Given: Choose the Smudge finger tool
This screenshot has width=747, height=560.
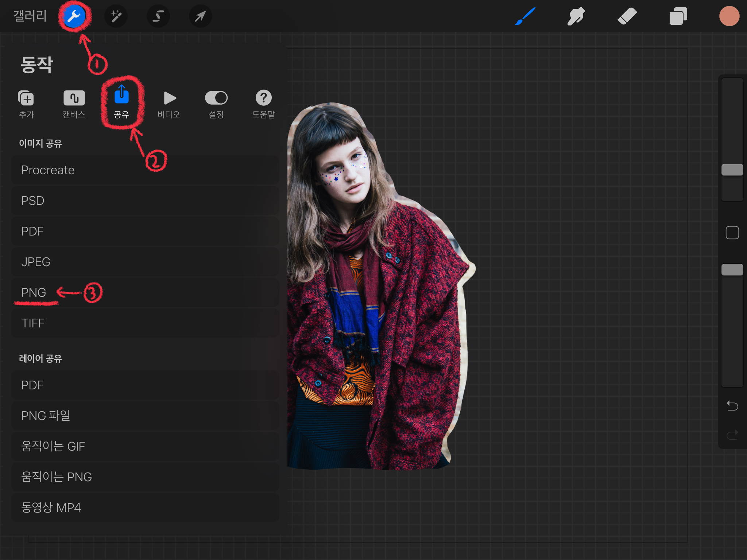Looking at the screenshot, I should click(x=576, y=16).
